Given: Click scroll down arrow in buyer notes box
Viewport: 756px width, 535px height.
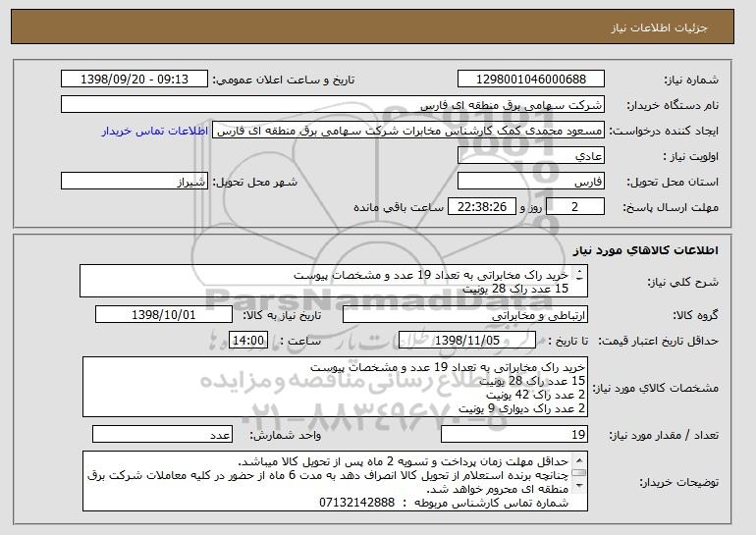Looking at the screenshot, I should tap(579, 485).
